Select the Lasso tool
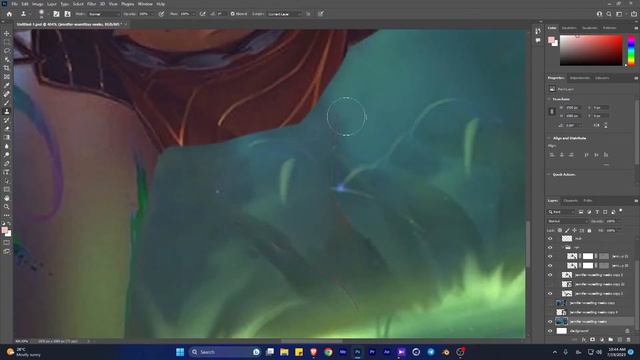Image resolution: width=640 pixels, height=360 pixels. [7, 51]
